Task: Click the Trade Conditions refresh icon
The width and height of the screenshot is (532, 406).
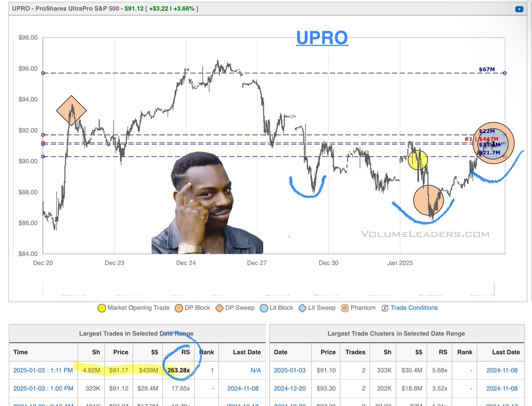Action: click(384, 307)
